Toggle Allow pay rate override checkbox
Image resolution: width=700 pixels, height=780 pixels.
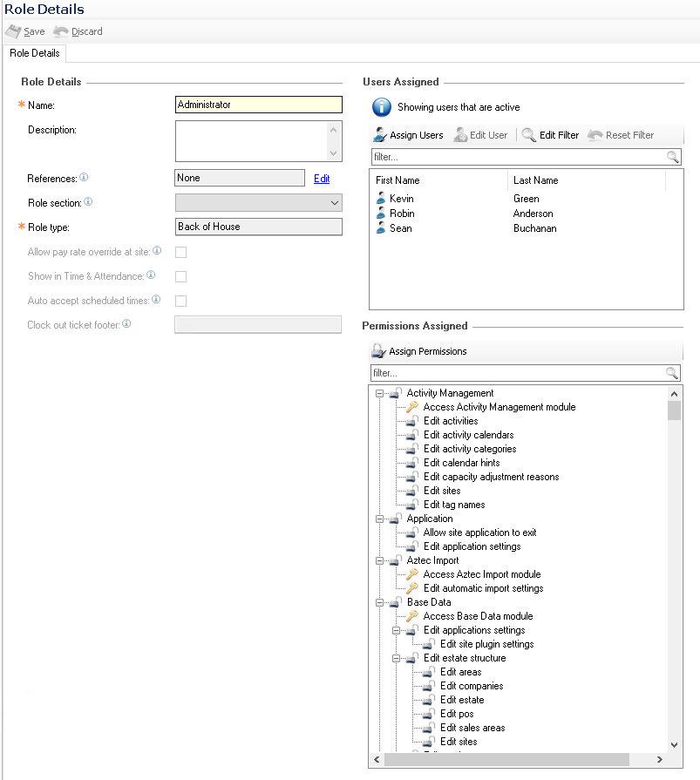click(181, 252)
